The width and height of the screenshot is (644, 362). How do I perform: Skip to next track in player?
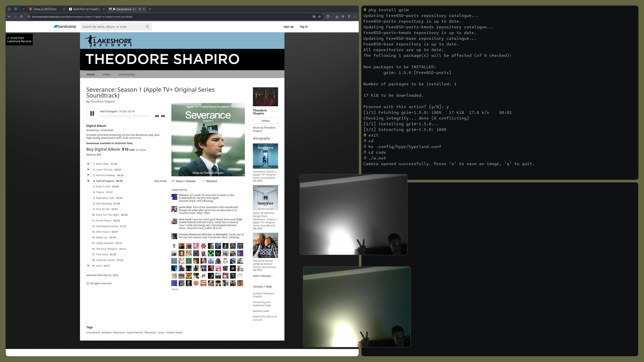click(163, 116)
